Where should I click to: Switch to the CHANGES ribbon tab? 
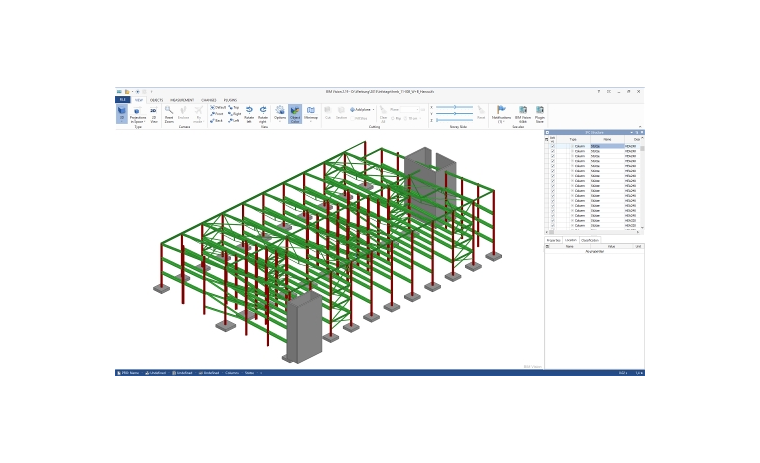coord(209,100)
